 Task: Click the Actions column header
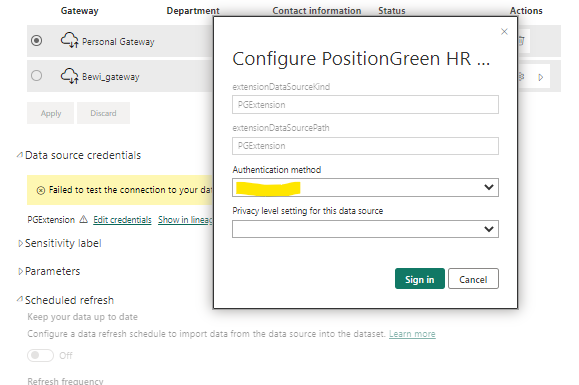(x=526, y=11)
